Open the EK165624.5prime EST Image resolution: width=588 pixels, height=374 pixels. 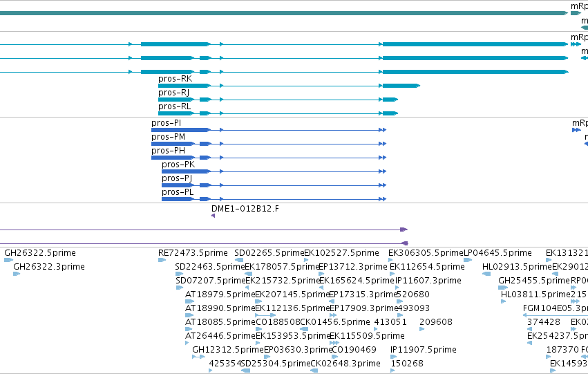click(x=357, y=281)
